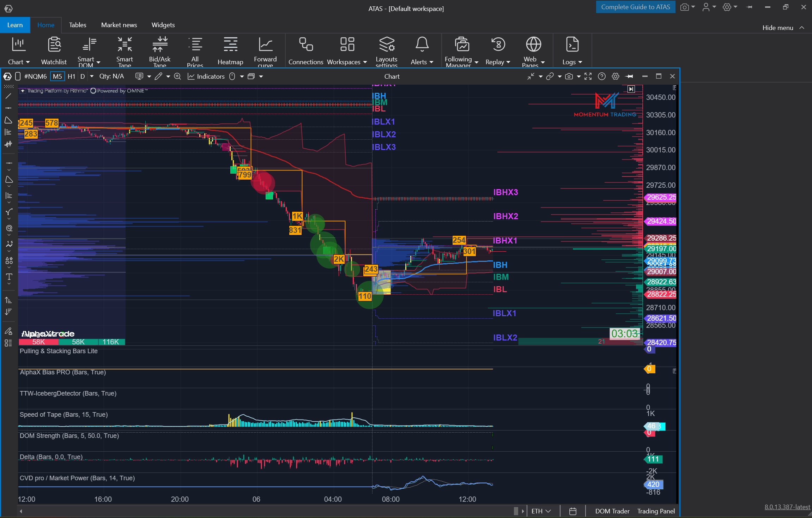The width and height of the screenshot is (812, 518).
Task: Open the DOM Trader panel
Action: point(612,511)
